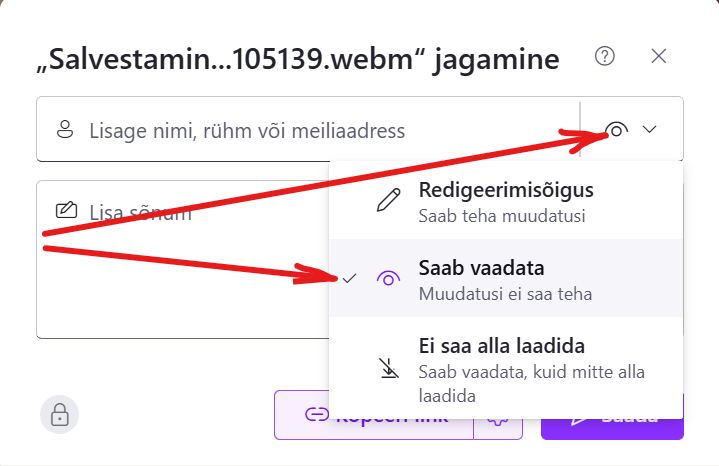Expand the permission dropdown chevron
This screenshot has height=466, width=719.
[x=650, y=129]
